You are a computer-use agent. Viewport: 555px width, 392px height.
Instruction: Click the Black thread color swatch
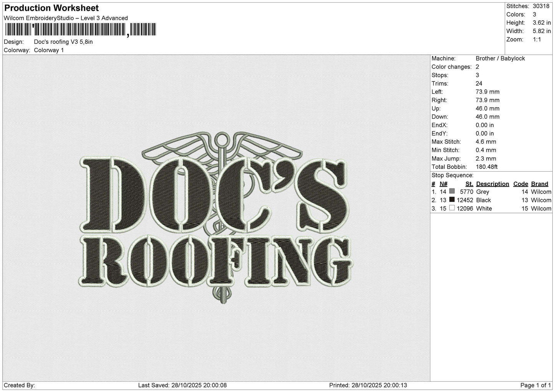pyautogui.click(x=452, y=200)
